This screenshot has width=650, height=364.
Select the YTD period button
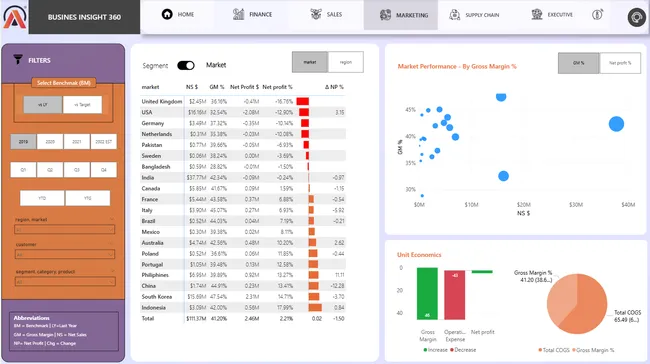(42, 198)
